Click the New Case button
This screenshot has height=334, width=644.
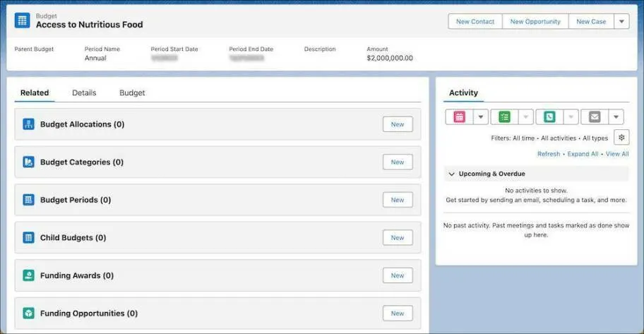[591, 21]
